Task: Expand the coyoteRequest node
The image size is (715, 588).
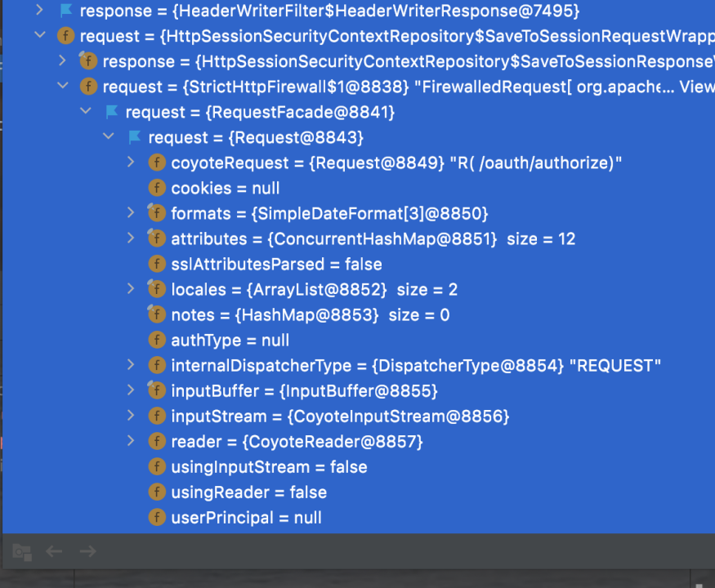Action: 131,163
